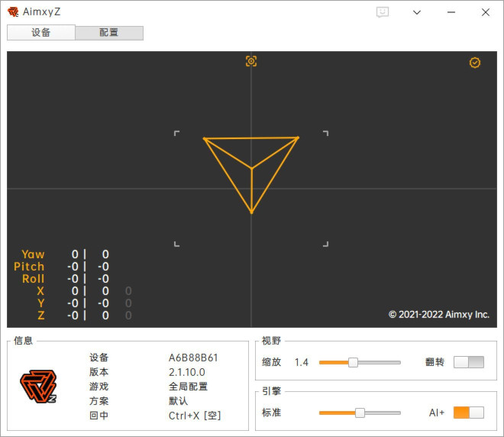Screen dimensions: 504x437
Task: Click the 标准 engine slider handle
Action: pos(360,413)
